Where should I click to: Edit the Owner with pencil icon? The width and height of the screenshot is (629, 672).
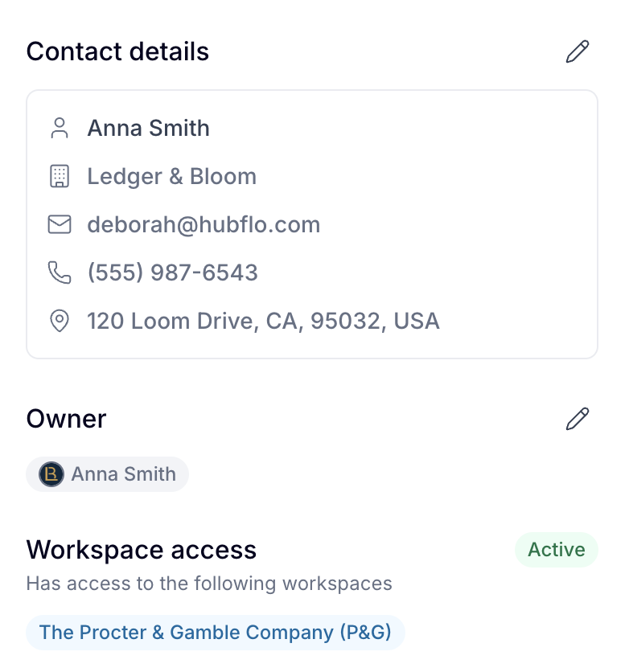(577, 419)
